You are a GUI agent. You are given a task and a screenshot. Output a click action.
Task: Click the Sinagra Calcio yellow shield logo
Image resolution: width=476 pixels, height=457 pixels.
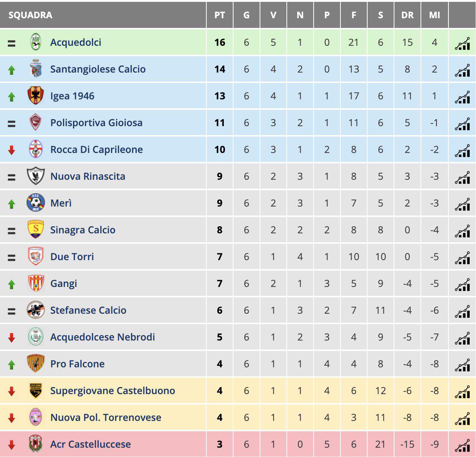(36, 230)
